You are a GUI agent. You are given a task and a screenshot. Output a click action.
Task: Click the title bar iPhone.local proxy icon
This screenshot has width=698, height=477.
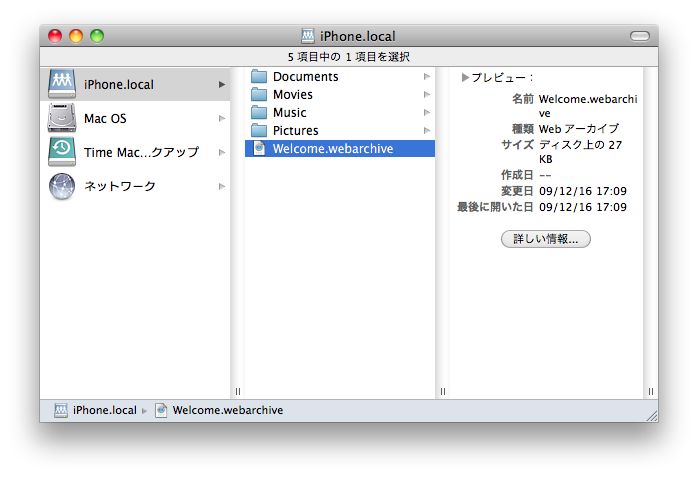[308, 36]
